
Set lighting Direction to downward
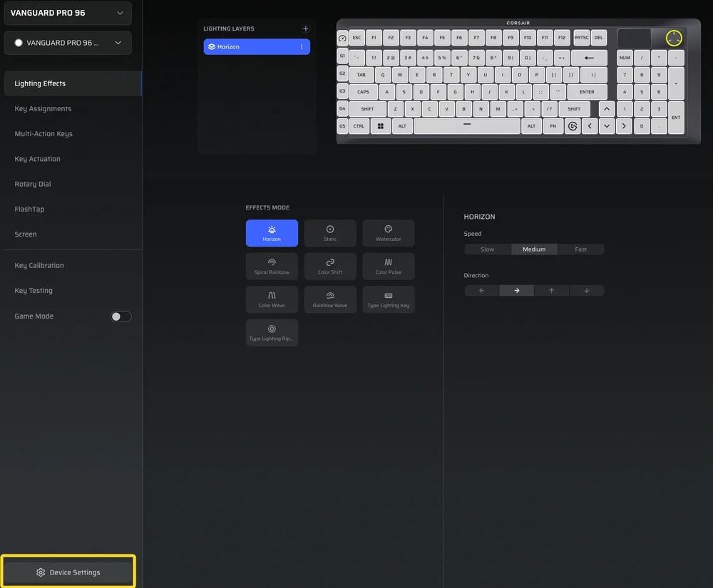pos(586,290)
